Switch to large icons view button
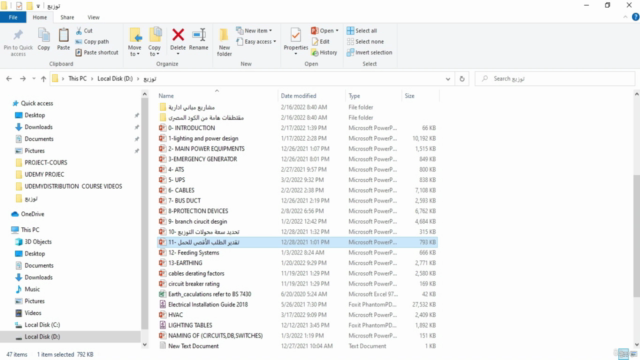Screen dimensions: 640x360 pyautogui.click(x=633, y=353)
